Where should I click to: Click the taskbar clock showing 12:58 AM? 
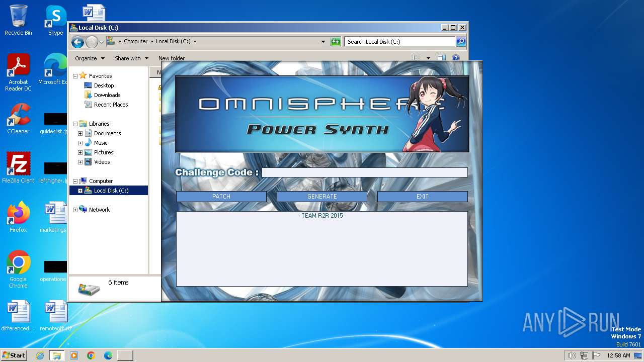[618, 355]
